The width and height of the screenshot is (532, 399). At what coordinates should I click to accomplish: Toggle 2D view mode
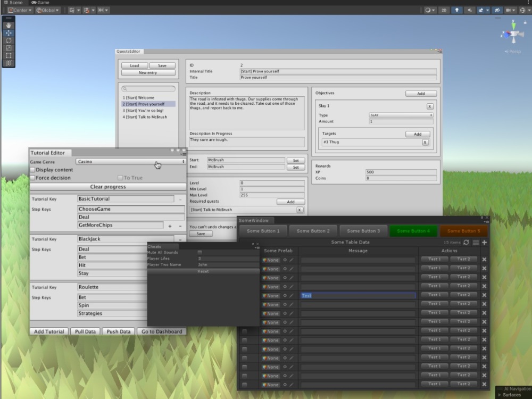click(x=444, y=10)
